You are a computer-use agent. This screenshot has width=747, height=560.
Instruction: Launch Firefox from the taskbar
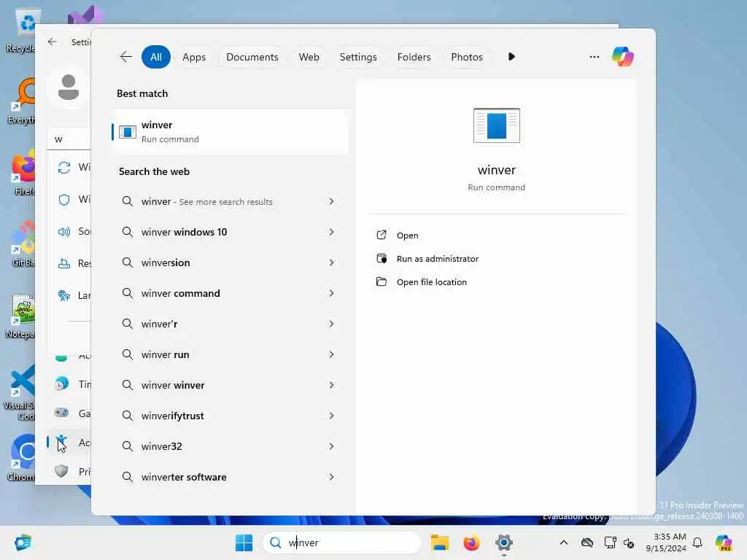click(x=471, y=542)
